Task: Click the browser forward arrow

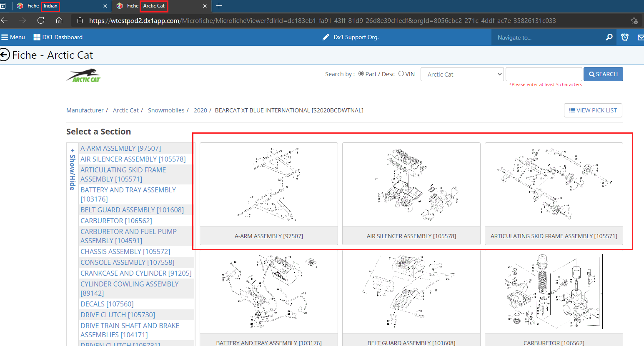Action: (23, 20)
